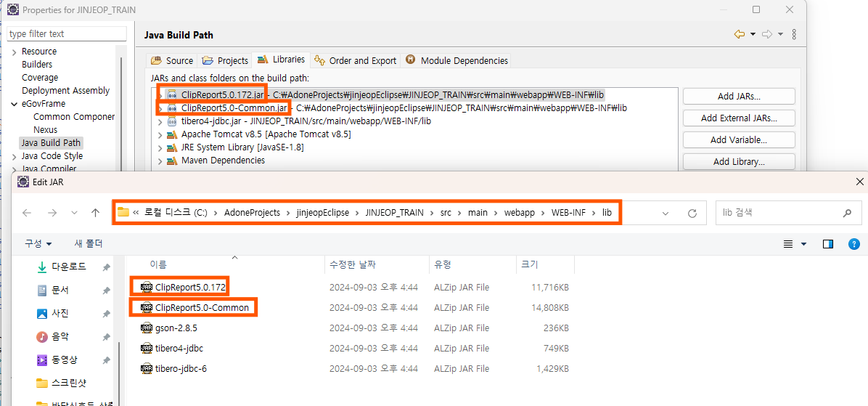Sort files by the 수정한 날짜 column header
The height and width of the screenshot is (406, 868).
tap(377, 265)
